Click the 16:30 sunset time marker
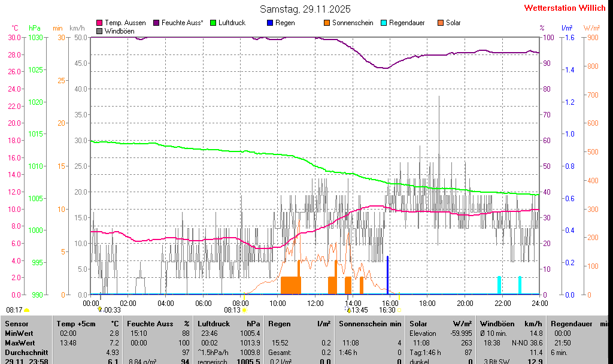Viewport: 613px width, 364px height. click(387, 310)
